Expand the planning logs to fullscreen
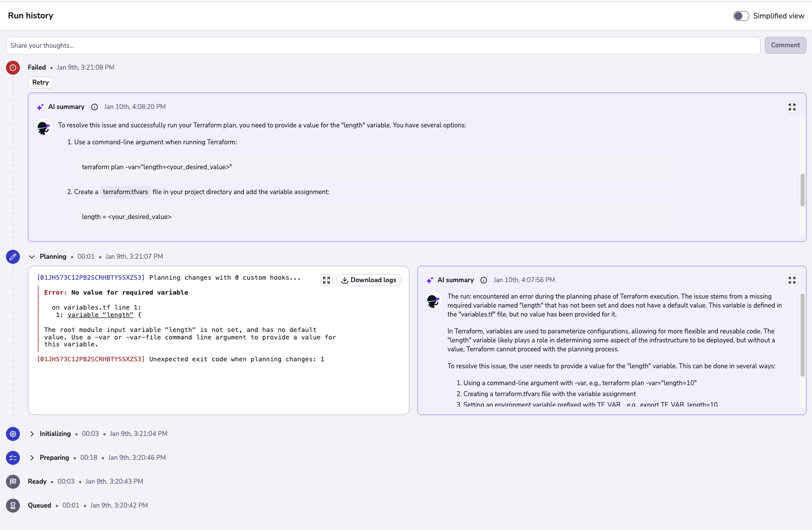 point(326,280)
